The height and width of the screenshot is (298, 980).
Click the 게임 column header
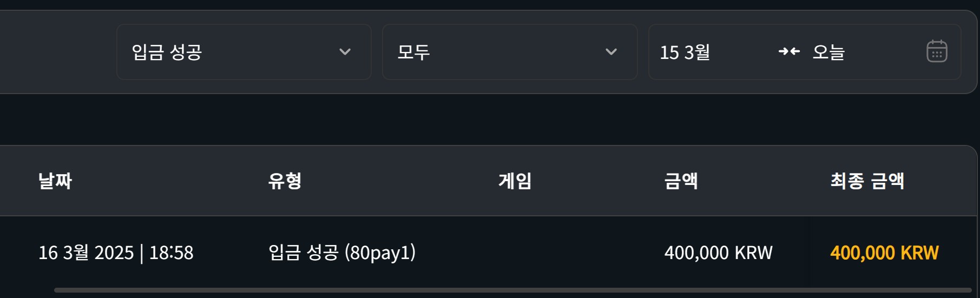[x=515, y=181]
